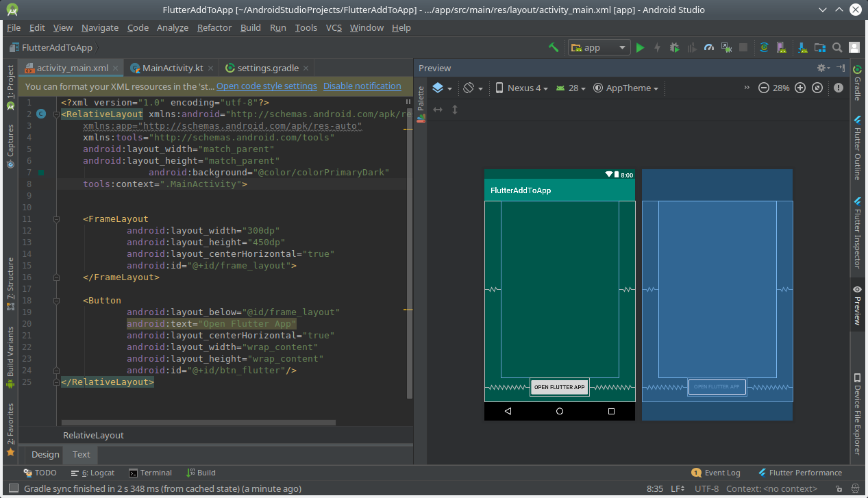Screen dimensions: 868x498
Task: Toggle the Preview error panel warning icon
Action: tap(839, 88)
